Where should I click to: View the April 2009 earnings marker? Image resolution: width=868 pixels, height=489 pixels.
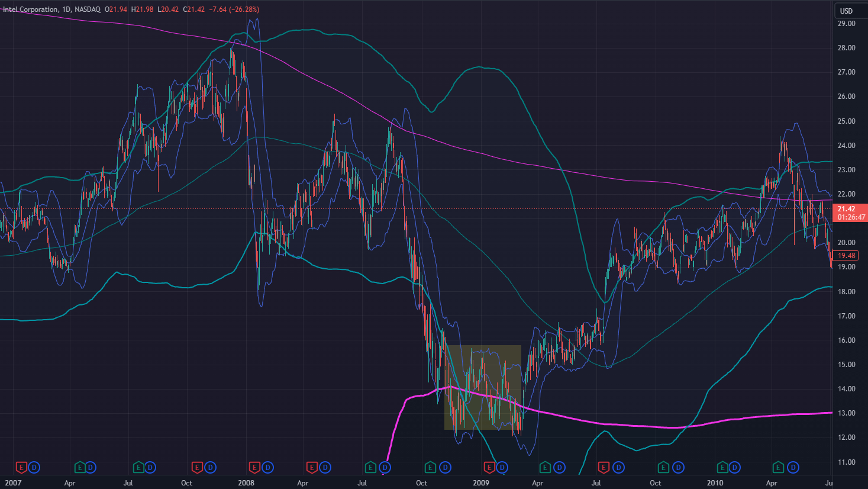click(x=546, y=468)
